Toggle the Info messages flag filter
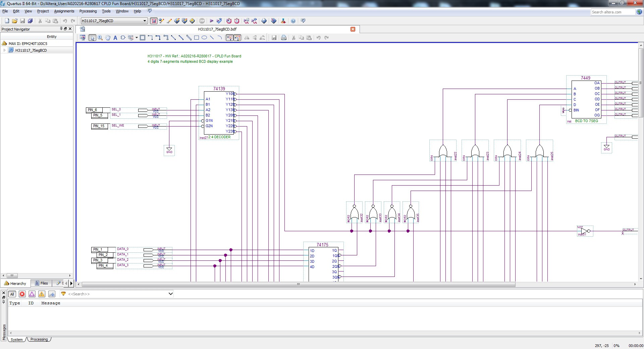The width and height of the screenshot is (644, 349). coord(52,294)
